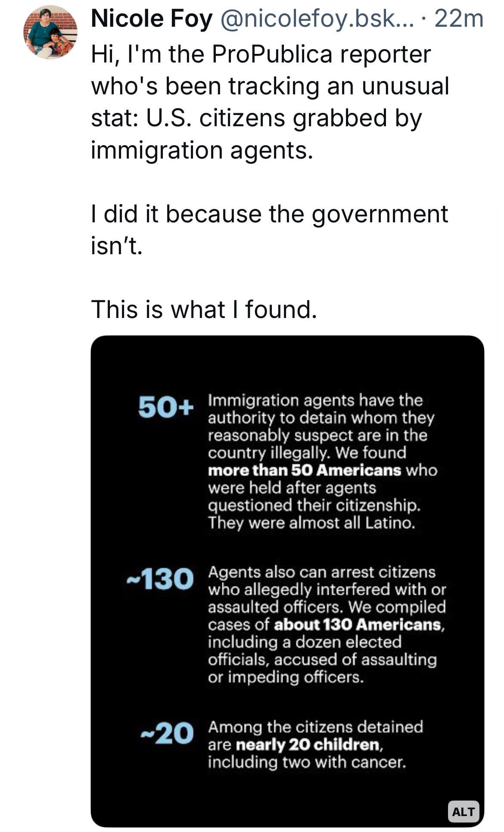Click the sentence "This is what I found."
504x832 pixels.
pyautogui.click(x=204, y=309)
